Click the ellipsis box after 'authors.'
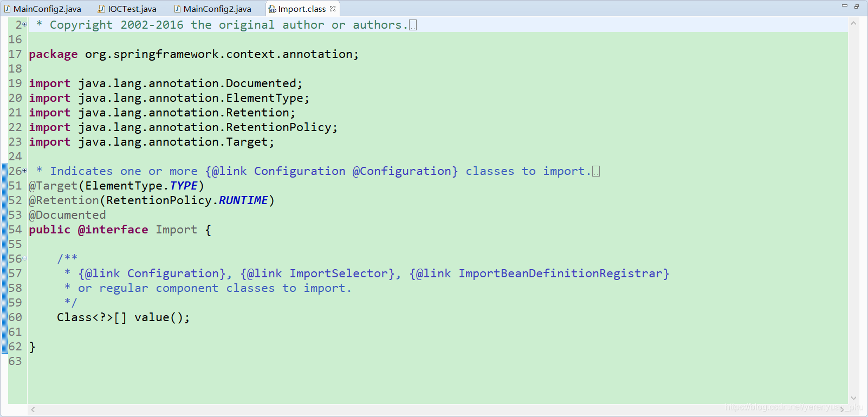This screenshot has height=417, width=868. click(413, 25)
